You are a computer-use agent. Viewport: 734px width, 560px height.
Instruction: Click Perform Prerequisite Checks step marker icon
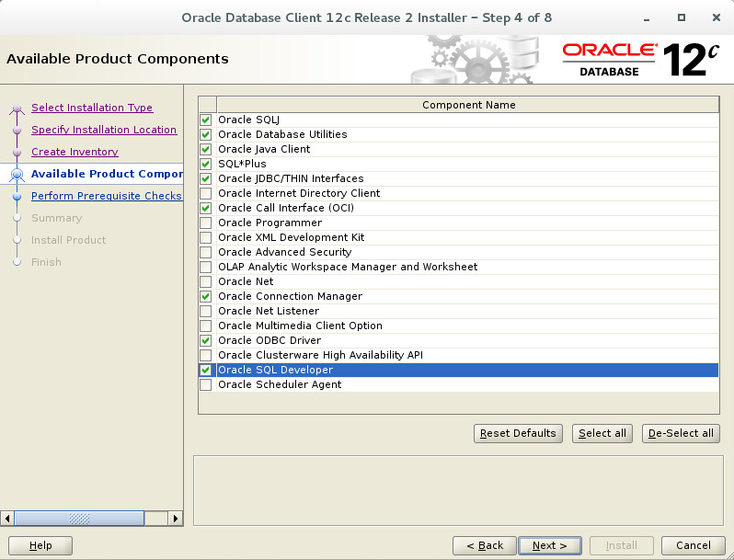(x=17, y=197)
